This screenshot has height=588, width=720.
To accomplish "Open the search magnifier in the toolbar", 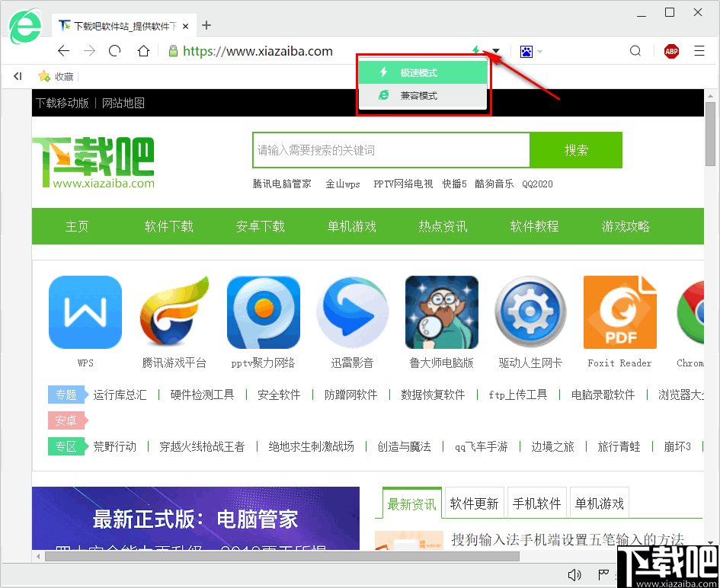I will pyautogui.click(x=635, y=51).
